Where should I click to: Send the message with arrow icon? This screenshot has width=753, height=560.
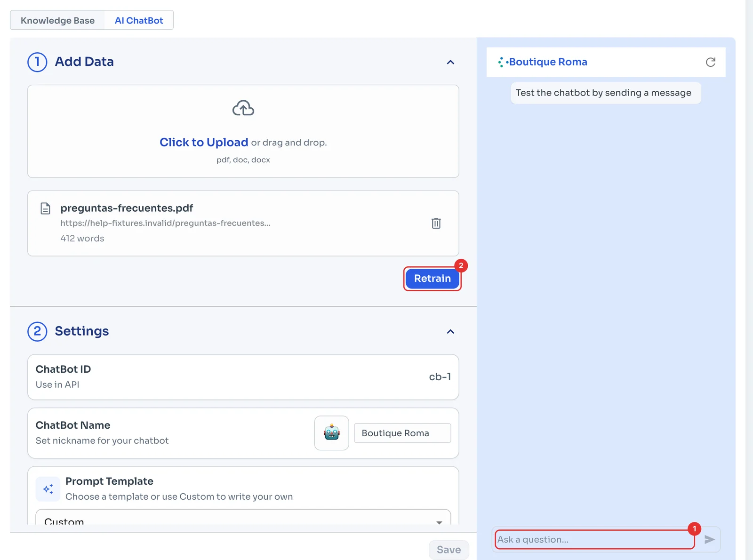(710, 539)
